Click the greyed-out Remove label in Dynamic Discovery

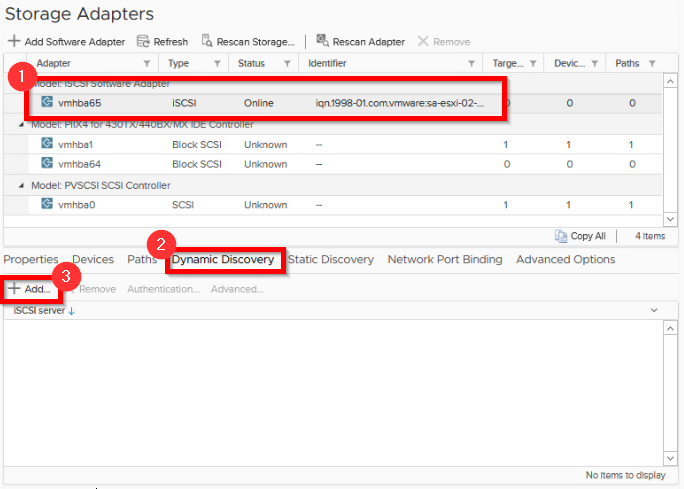tap(97, 289)
